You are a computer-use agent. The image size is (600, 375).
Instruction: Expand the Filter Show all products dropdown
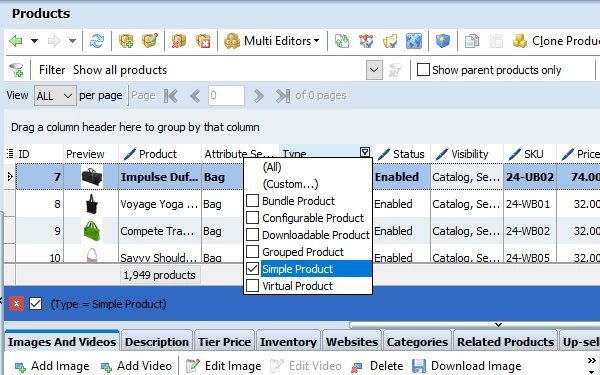pyautogui.click(x=374, y=70)
